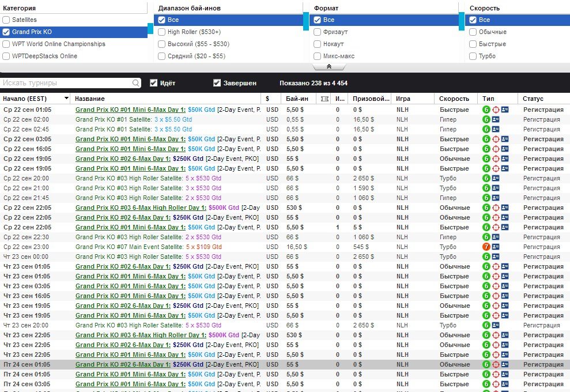The width and height of the screenshot is (570, 392).
Task: Click the cyan scroll handle in Категория filter list
Action: (150, 28)
